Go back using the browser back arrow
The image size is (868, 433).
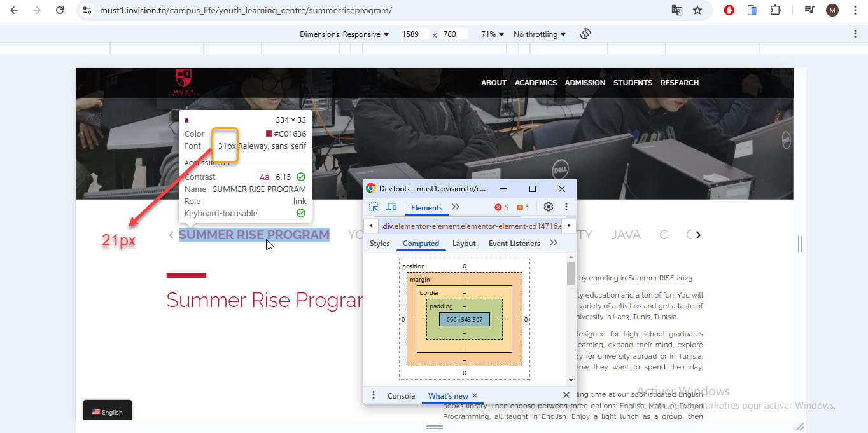click(15, 10)
